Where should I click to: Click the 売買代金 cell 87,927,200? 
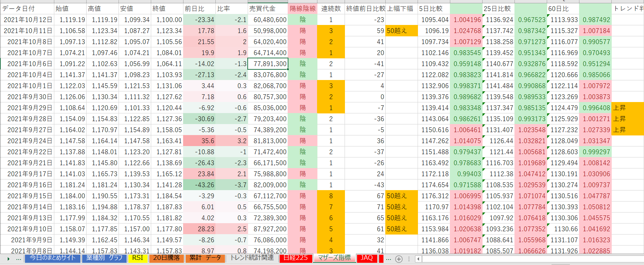click(268, 229)
